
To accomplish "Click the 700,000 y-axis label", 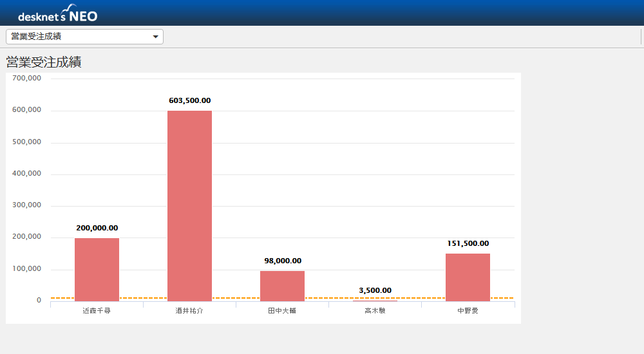I will click(x=26, y=79).
